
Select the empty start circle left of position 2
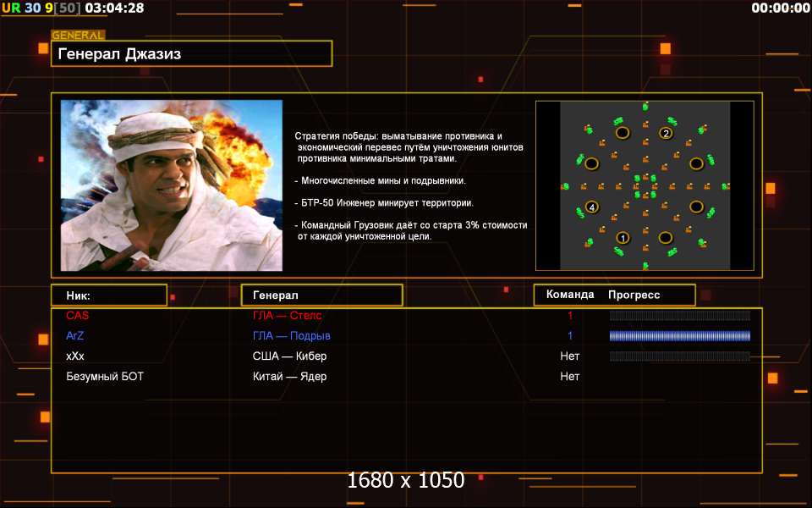pyautogui.click(x=623, y=133)
